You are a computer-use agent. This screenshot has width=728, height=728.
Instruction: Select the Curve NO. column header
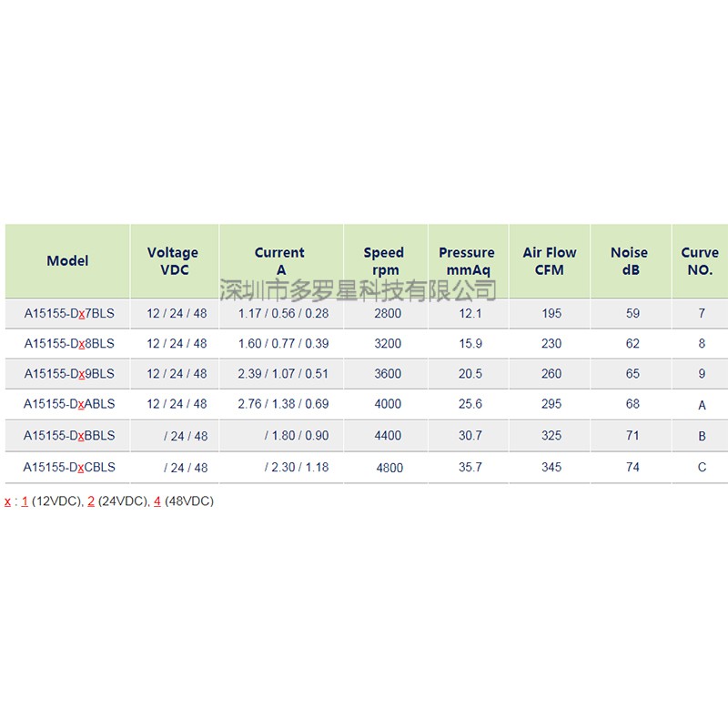click(699, 261)
